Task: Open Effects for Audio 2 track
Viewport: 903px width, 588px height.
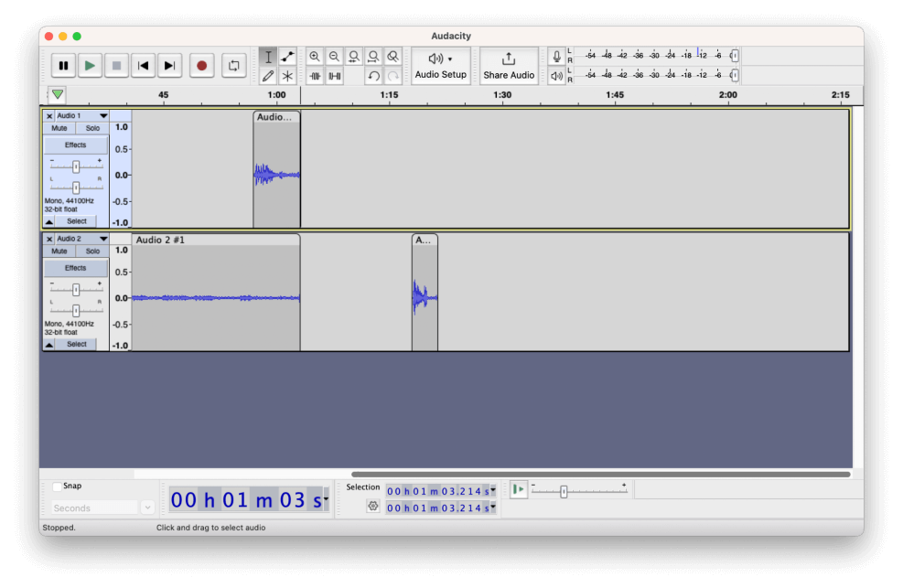Action: 75,268
